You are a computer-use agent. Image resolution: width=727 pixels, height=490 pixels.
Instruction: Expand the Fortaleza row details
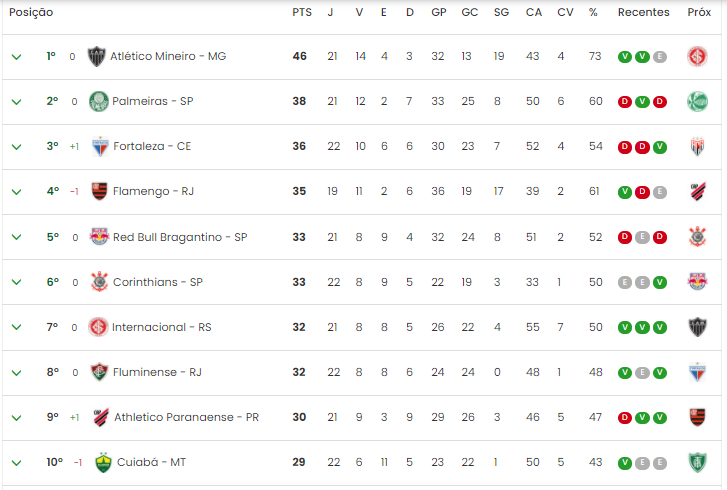[x=17, y=147]
